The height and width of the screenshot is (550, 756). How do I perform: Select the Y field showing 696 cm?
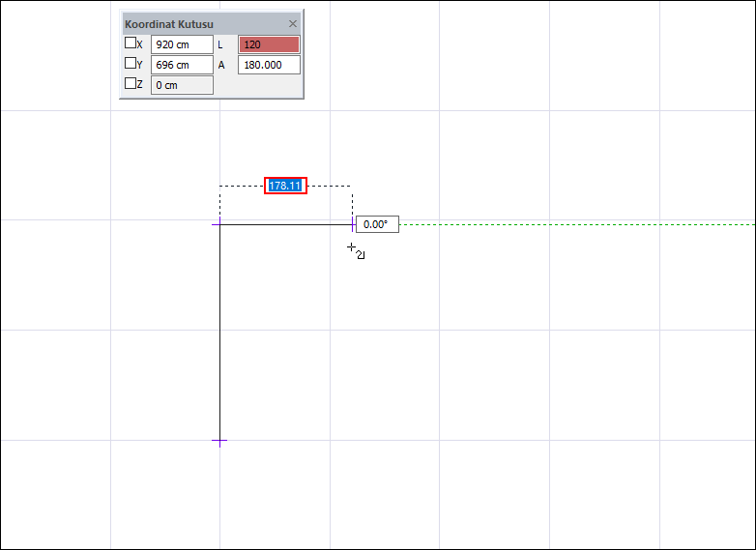pos(182,65)
